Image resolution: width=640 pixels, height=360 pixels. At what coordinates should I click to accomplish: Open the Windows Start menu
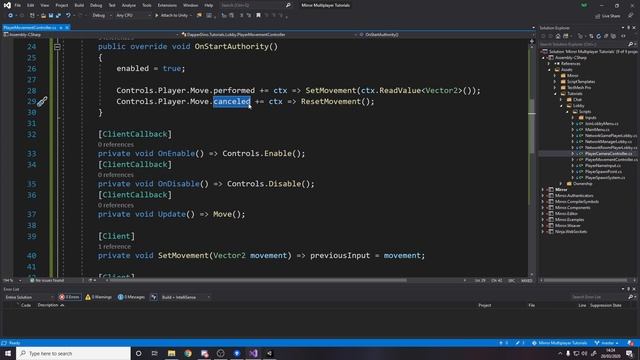(x=8, y=353)
